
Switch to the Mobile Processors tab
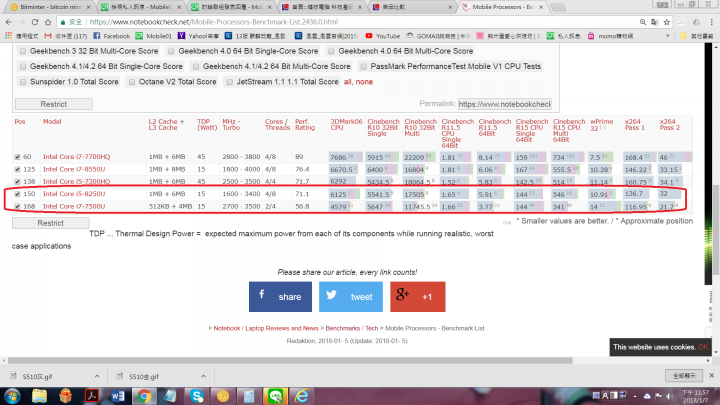tap(503, 7)
